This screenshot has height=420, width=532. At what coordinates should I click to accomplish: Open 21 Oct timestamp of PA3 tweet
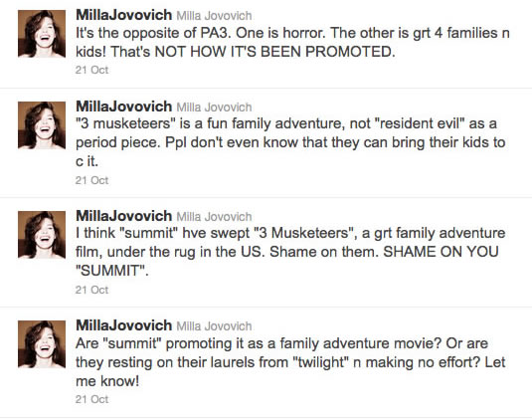pos(91,70)
